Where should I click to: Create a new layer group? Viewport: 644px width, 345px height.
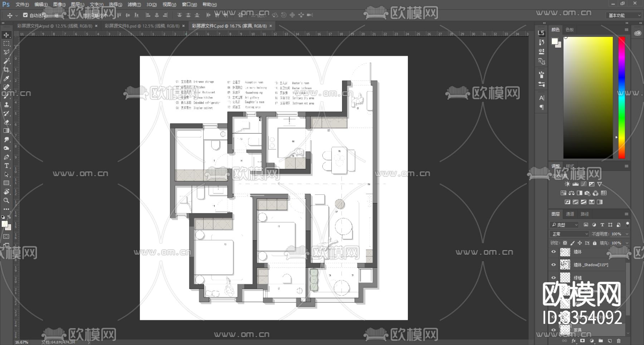click(601, 341)
